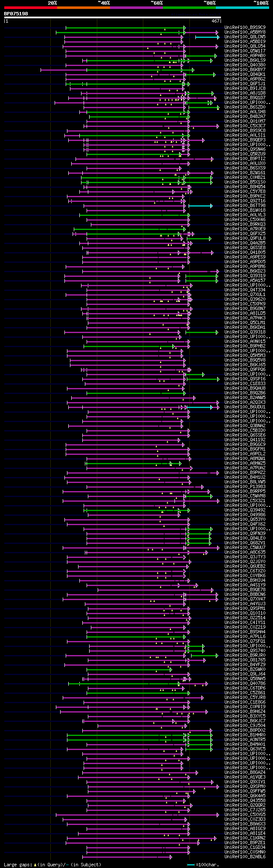Select the UniRef100_Q39620 label
273x868 pixels.
(x=245, y=299)
